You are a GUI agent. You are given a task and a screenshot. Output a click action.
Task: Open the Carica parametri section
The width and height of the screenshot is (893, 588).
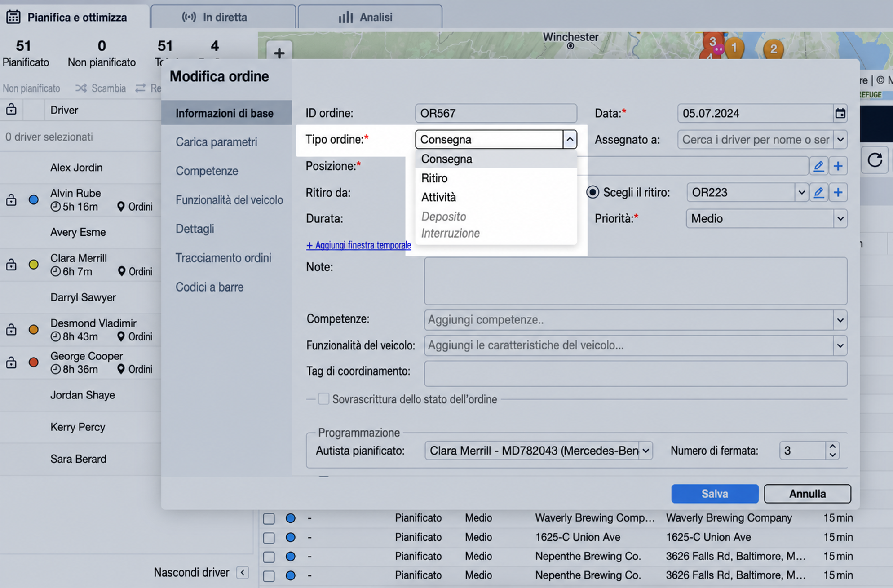[x=217, y=142]
